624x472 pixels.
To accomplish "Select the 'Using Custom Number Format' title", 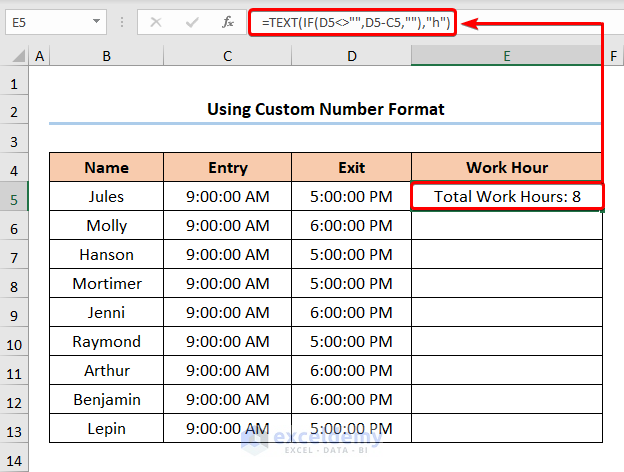I will click(325, 109).
